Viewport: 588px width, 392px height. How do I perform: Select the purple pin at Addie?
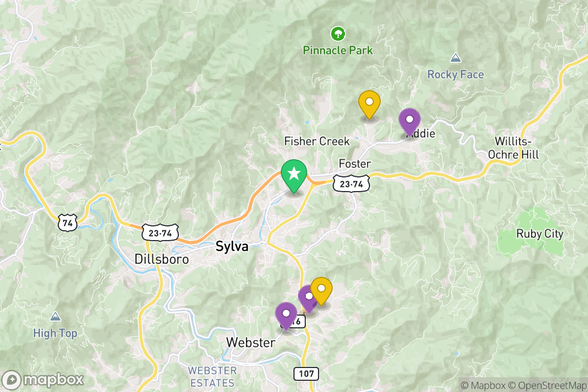410,122
